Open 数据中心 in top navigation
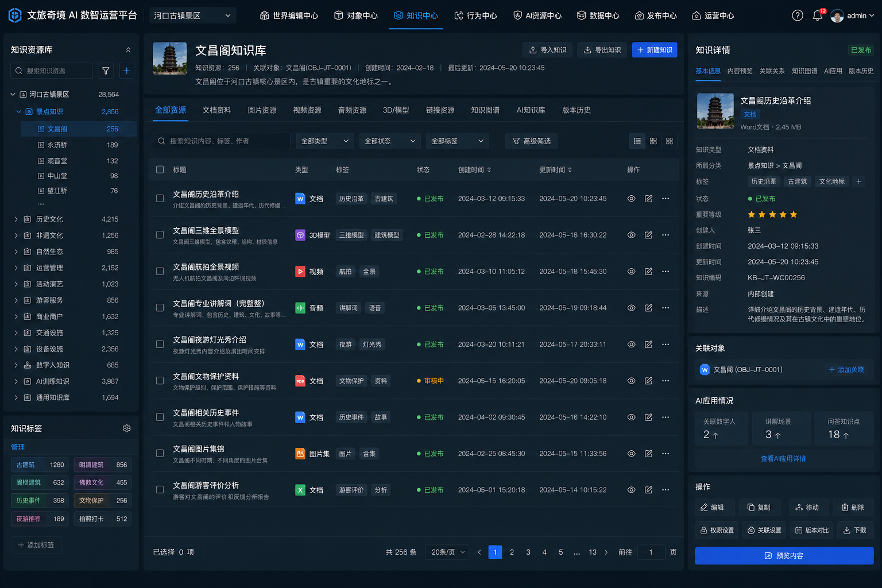Screen dimensions: 882x588 [x=598, y=16]
